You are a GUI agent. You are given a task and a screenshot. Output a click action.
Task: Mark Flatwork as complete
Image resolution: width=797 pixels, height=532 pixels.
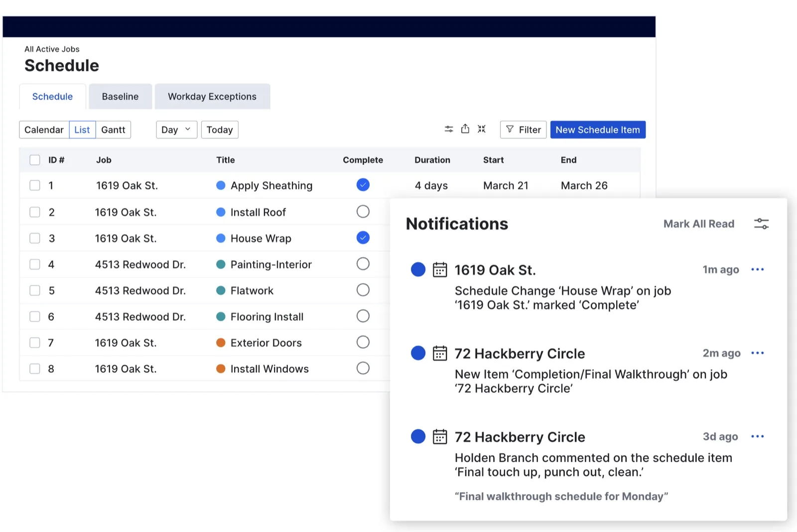pyautogui.click(x=363, y=290)
